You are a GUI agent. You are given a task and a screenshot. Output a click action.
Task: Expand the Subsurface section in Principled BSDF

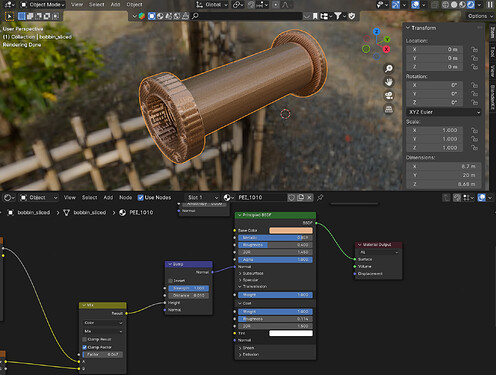pos(252,273)
